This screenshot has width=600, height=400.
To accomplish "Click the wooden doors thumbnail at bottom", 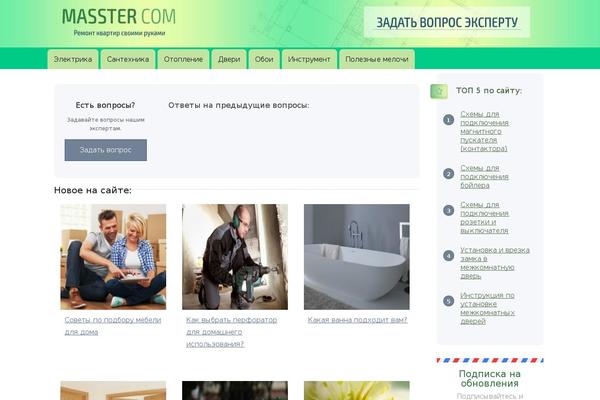I will pyautogui.click(x=113, y=390).
